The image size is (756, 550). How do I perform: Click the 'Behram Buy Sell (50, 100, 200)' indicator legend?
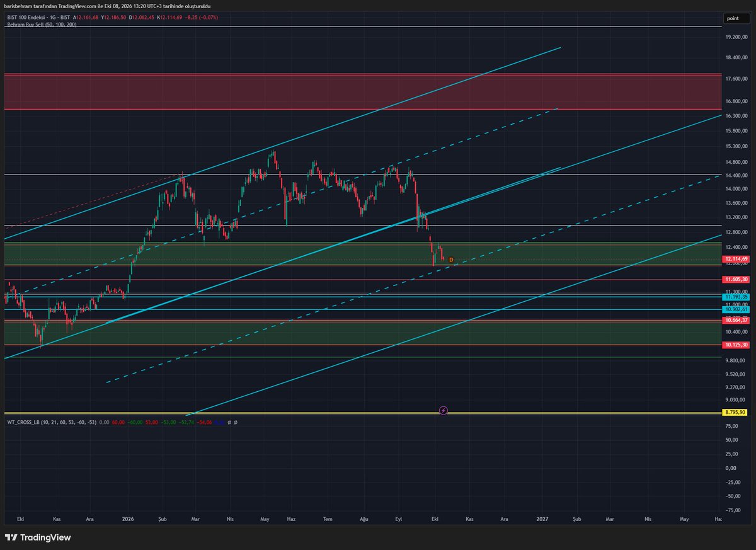pyautogui.click(x=42, y=24)
